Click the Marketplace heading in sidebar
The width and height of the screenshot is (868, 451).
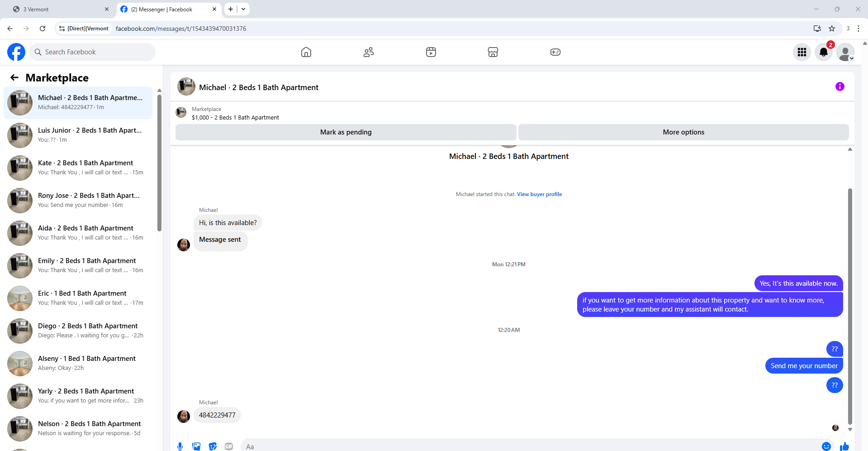coord(57,78)
